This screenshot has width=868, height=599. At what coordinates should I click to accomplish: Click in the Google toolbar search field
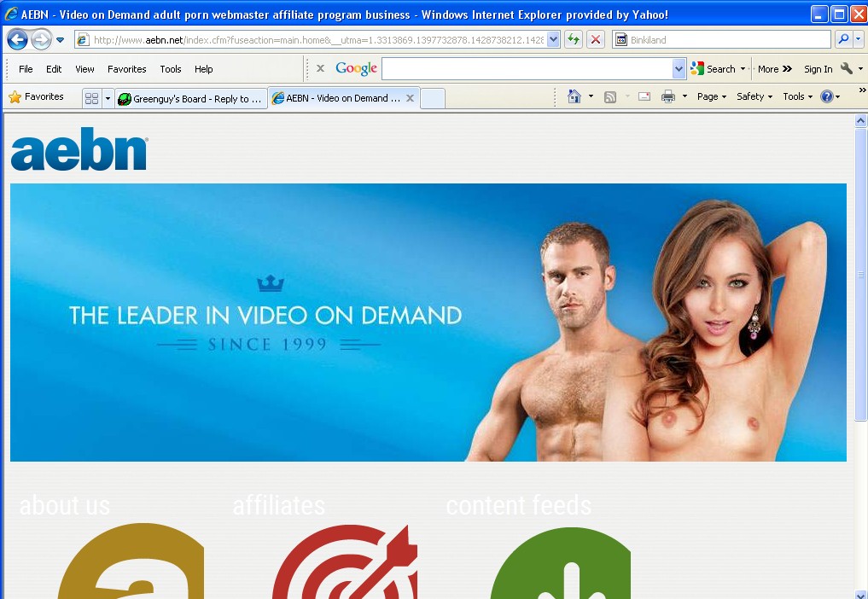[527, 69]
